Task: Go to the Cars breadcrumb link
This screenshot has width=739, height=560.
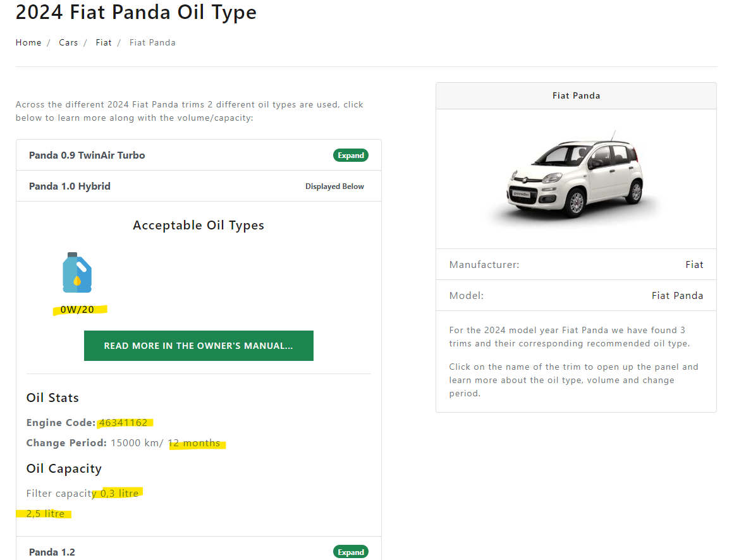Action: (68, 42)
